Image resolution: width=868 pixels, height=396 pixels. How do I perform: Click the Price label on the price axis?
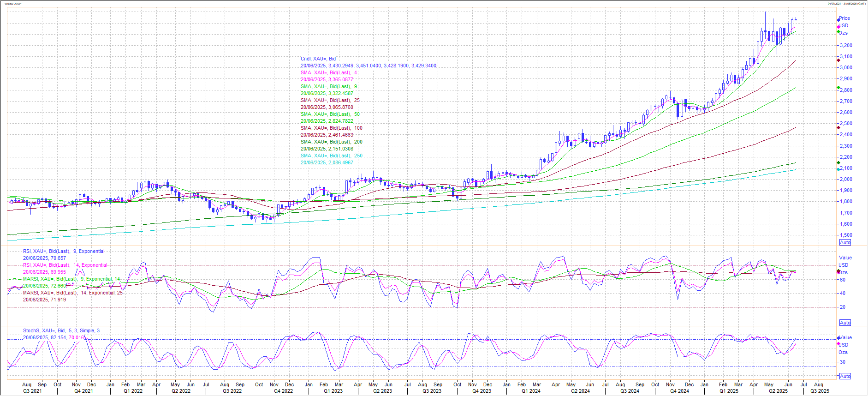[844, 18]
